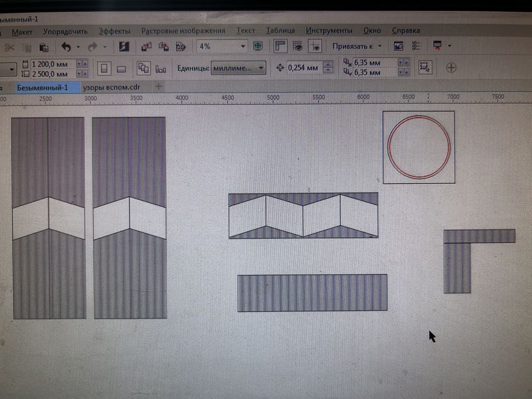Select the lower horizontal hatched rectangle
Screen dimensions: 532x399
click(312, 293)
